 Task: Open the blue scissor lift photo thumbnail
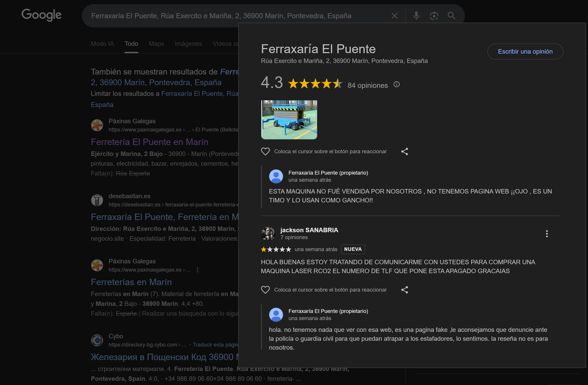click(x=289, y=119)
